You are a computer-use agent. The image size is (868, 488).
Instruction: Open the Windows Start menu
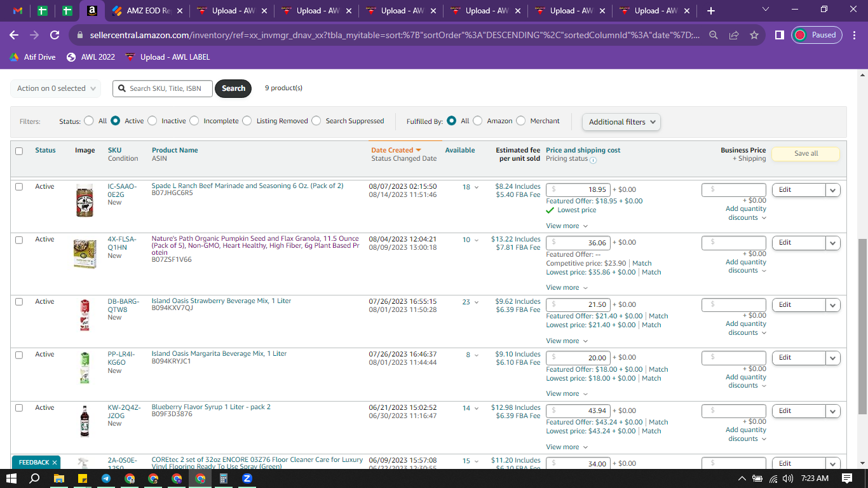pos(11,478)
